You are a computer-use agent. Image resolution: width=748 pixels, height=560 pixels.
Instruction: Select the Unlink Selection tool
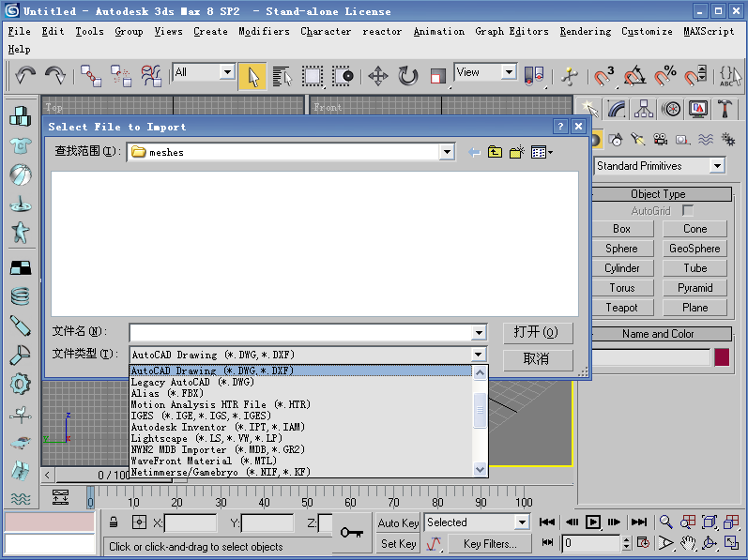coord(121,75)
